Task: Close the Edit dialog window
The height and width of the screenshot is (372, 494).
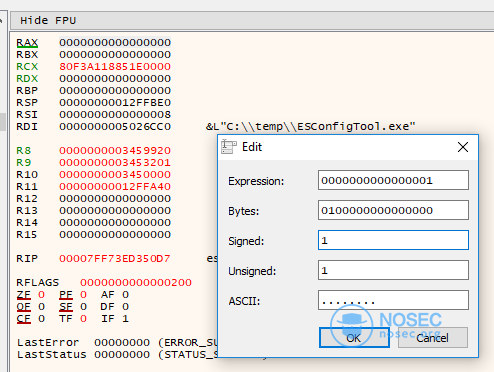Action: click(463, 147)
